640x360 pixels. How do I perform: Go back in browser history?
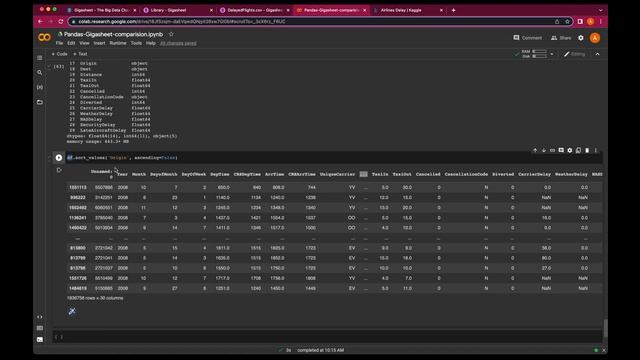pyautogui.click(x=40, y=22)
